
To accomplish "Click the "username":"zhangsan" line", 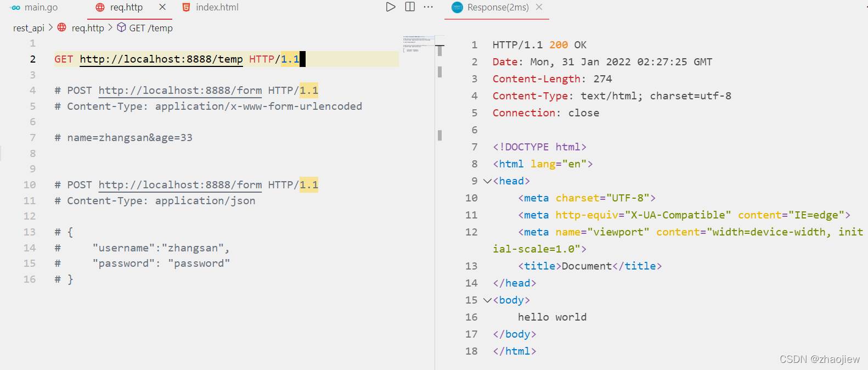I will [142, 248].
